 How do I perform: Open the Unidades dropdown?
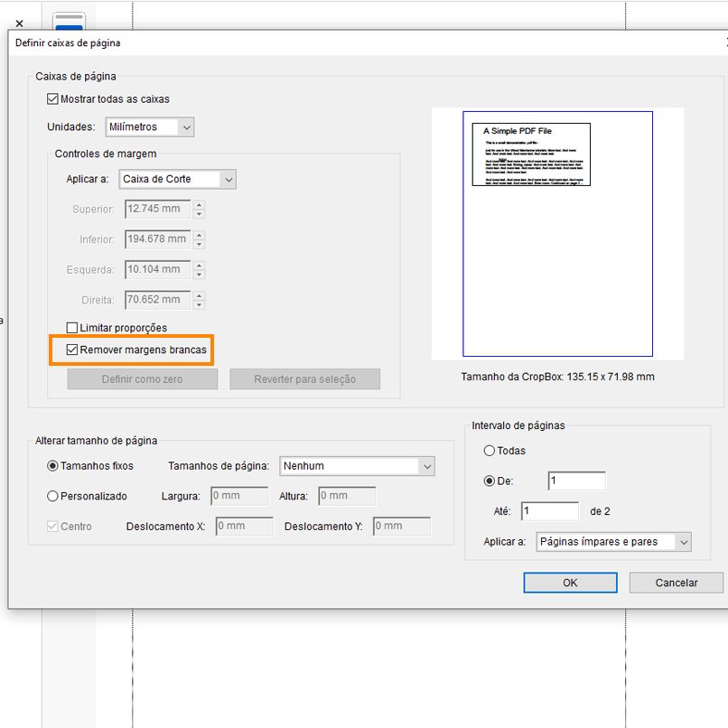pyautogui.click(x=185, y=127)
